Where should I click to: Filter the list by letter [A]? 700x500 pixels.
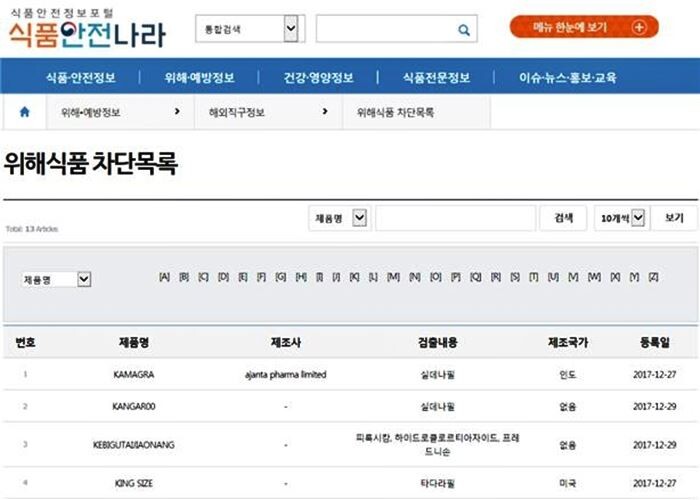[x=164, y=276]
